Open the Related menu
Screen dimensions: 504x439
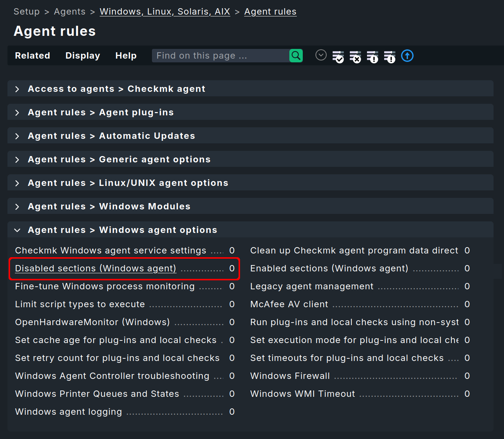pos(32,55)
